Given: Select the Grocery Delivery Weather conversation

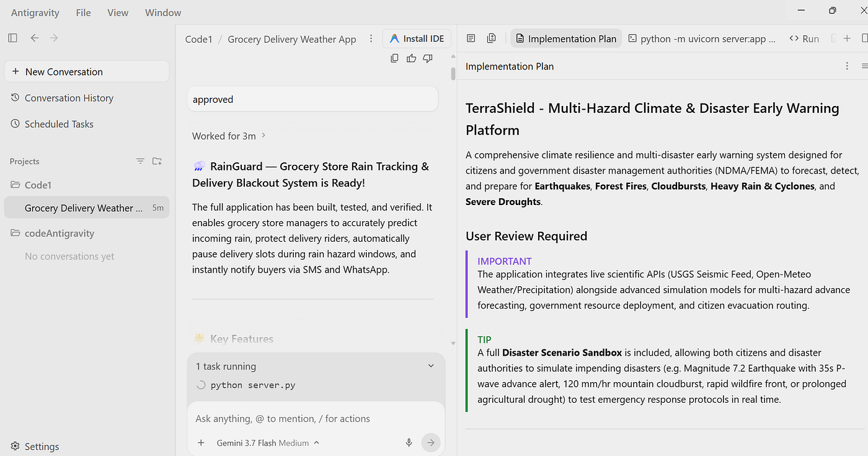Looking at the screenshot, I should tap(87, 208).
